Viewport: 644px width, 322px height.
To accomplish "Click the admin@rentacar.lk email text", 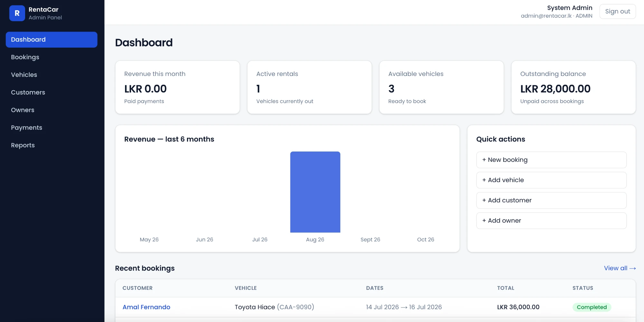I will pyautogui.click(x=546, y=16).
